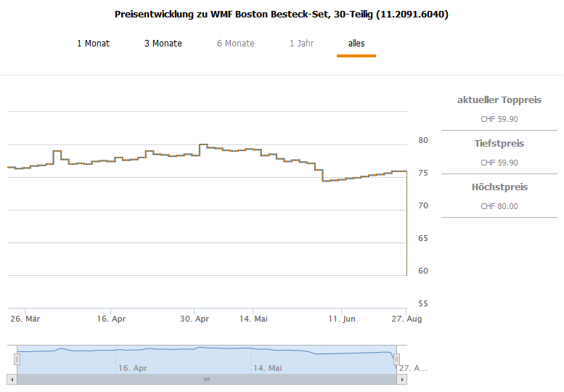Select the 1 Monat time range
564x392 pixels.
[x=93, y=44]
